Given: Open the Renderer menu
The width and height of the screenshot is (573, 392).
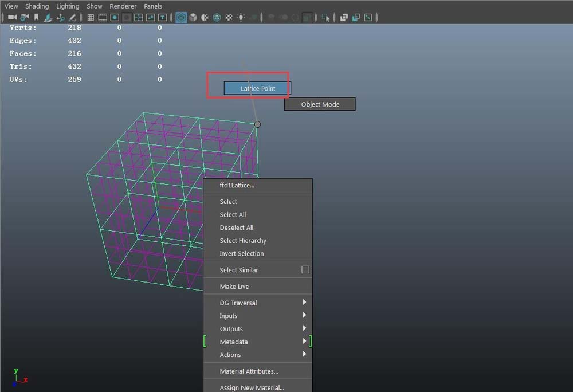Looking at the screenshot, I should tap(123, 6).
